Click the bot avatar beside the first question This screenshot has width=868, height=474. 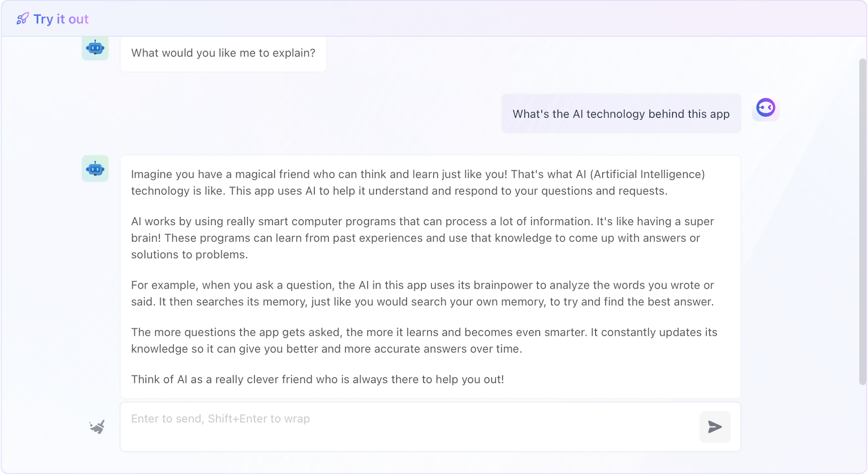95,48
